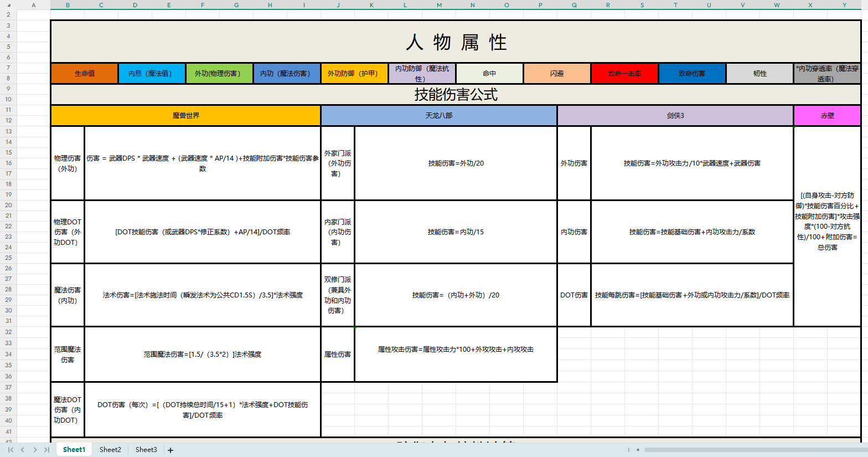Click the 技能伤害=外功攻击力/10*武器速度 cell
Screen dimensions: 868x457
(x=692, y=163)
